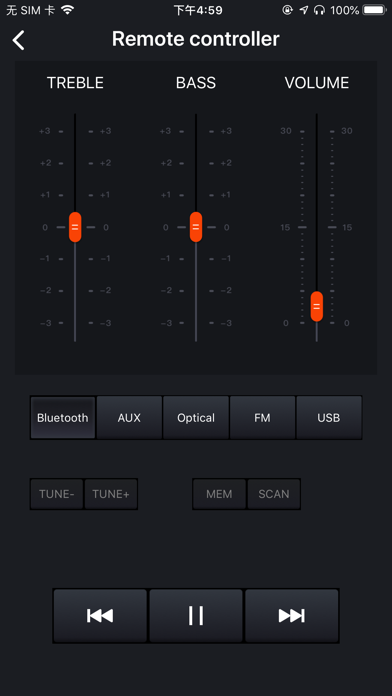Screen dimensions: 392x696
Task: Click the VOLUME label
Action: (317, 83)
